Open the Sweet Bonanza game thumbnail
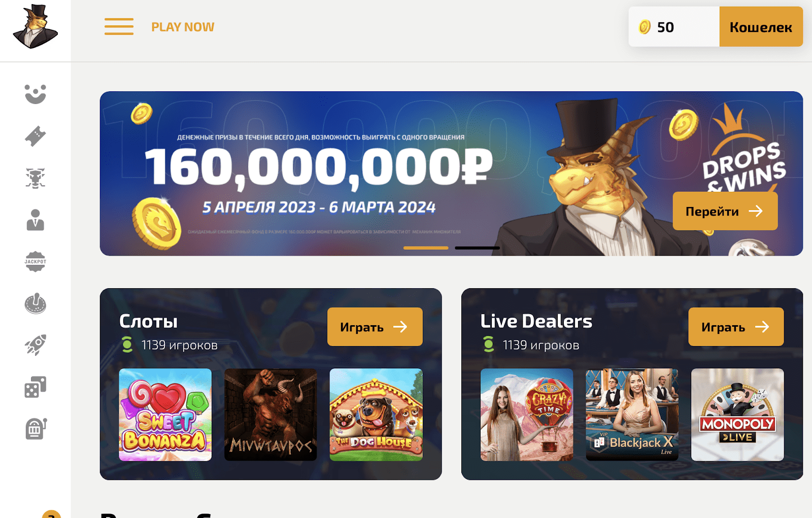The width and height of the screenshot is (812, 518). (x=165, y=415)
